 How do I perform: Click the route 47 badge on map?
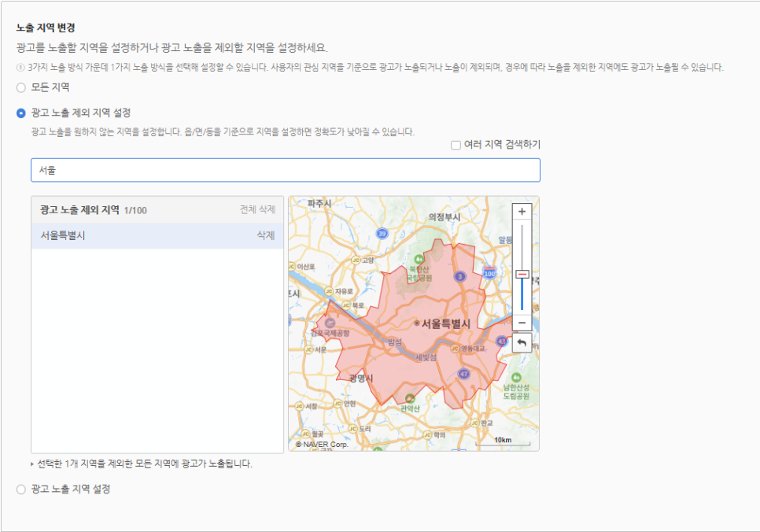coord(464,374)
